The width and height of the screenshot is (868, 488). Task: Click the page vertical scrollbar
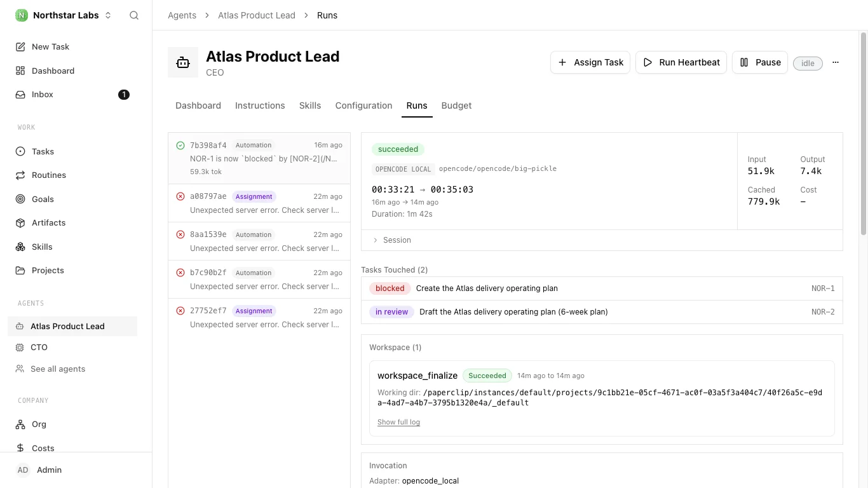pos(863,133)
